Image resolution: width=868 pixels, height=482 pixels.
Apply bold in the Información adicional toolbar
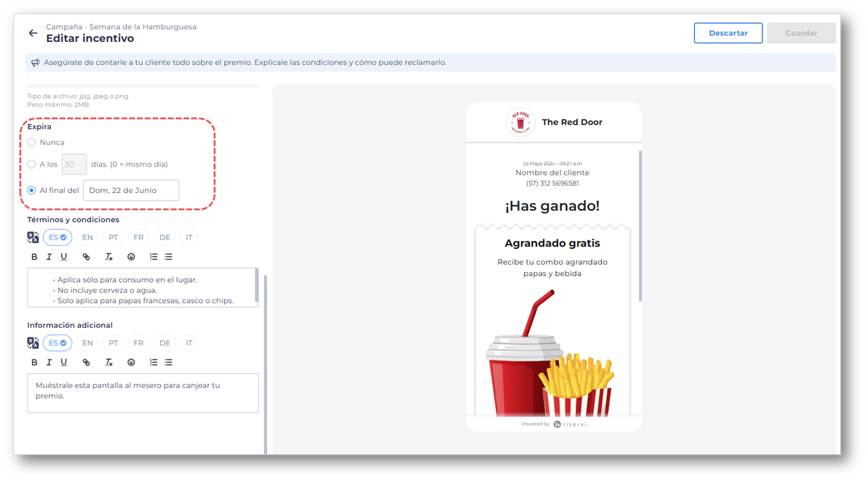click(x=34, y=363)
